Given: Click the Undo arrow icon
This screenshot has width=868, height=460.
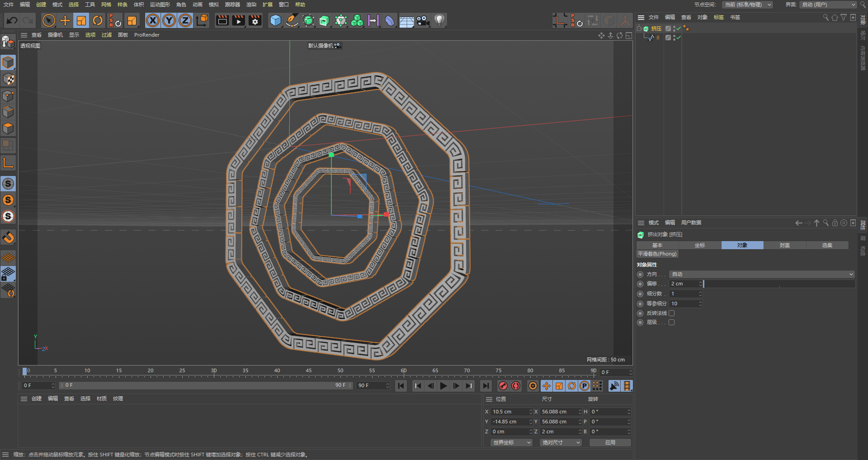Looking at the screenshot, I should pyautogui.click(x=12, y=20).
